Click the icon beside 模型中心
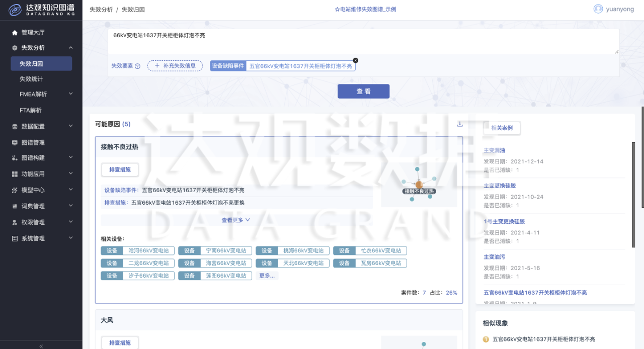Screen dimensions: 644x349 point(15,190)
